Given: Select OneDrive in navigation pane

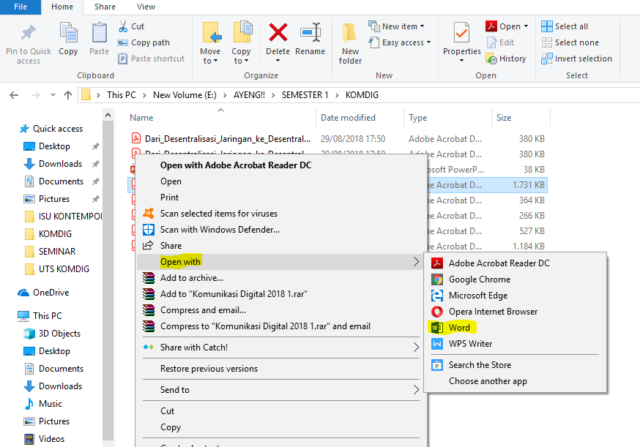Looking at the screenshot, I should [x=44, y=293].
